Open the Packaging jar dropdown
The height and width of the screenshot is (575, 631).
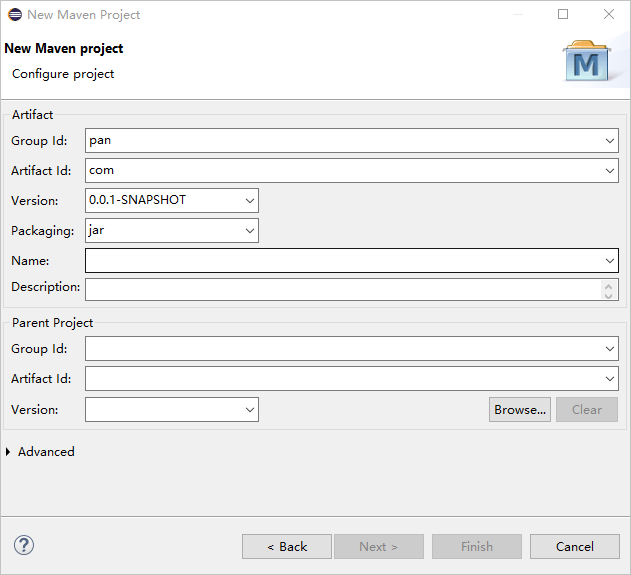pyautogui.click(x=250, y=231)
